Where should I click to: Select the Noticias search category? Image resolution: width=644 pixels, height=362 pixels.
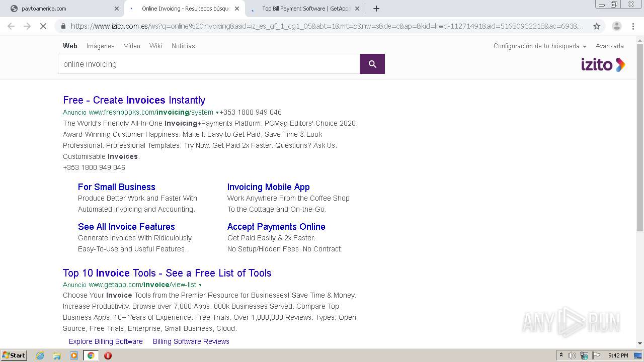click(183, 46)
